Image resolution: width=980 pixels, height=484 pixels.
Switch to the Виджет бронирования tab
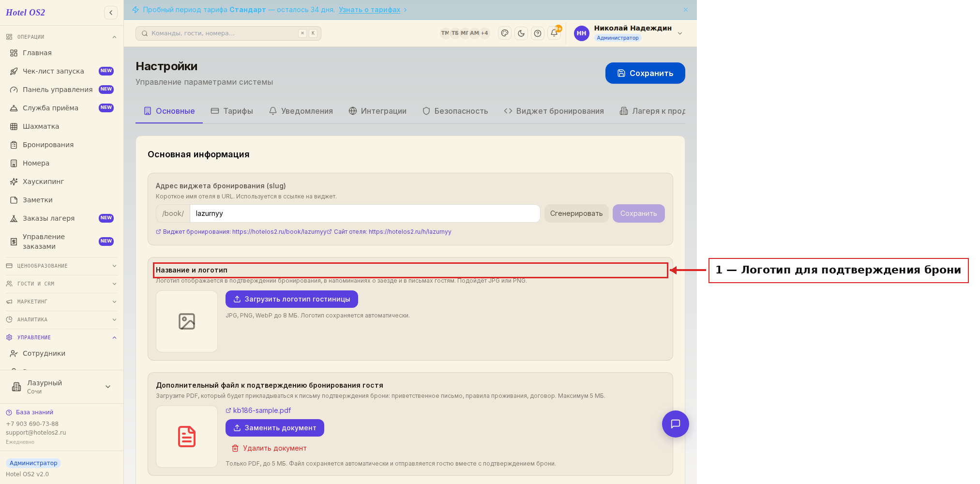tap(554, 111)
